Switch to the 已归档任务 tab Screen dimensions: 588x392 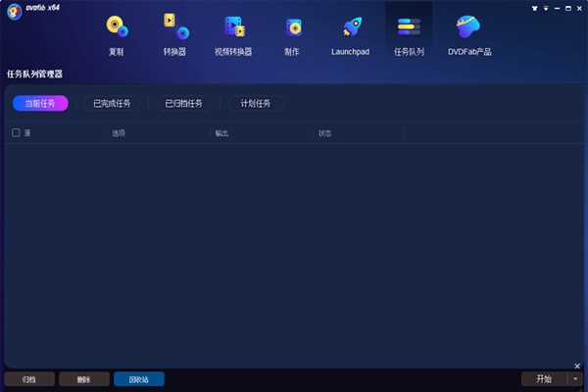coord(182,103)
